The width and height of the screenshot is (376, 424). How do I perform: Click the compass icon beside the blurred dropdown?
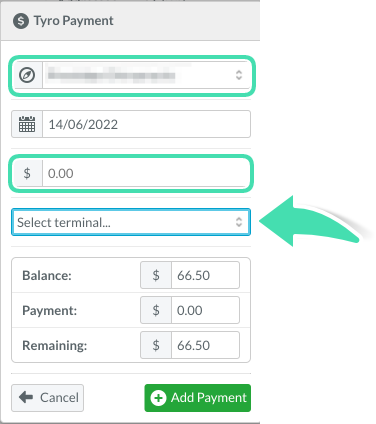click(x=27, y=75)
